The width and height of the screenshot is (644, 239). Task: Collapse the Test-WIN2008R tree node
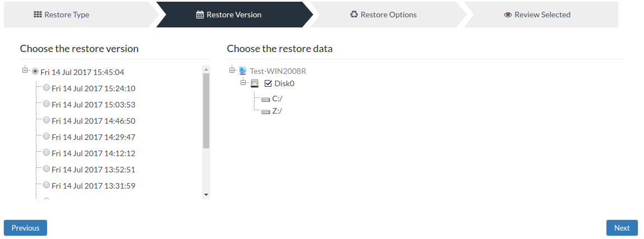pyautogui.click(x=232, y=70)
